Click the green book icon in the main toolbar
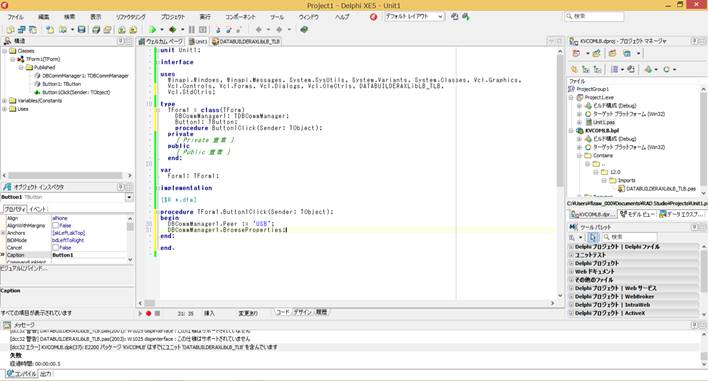The height and width of the screenshot is (381, 708). (x=304, y=30)
